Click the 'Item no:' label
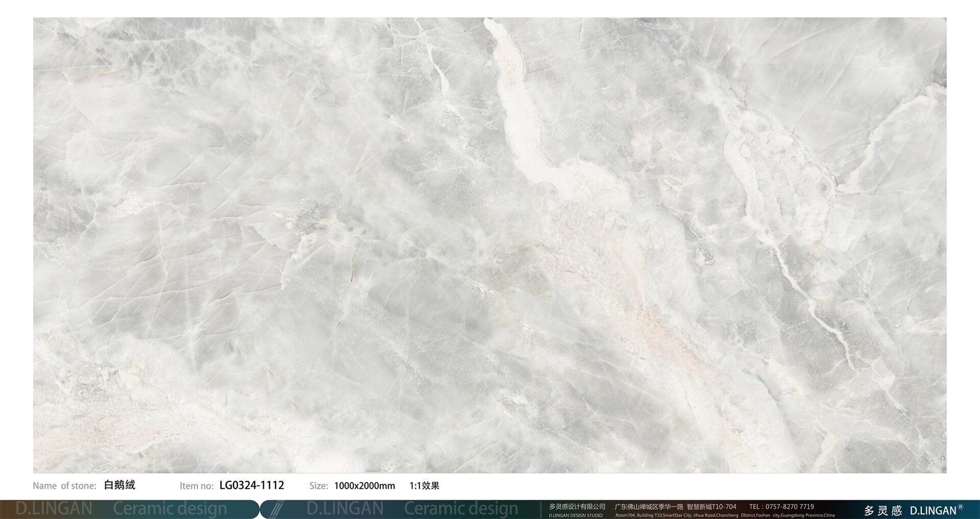This screenshot has height=519, width=980. 197,486
